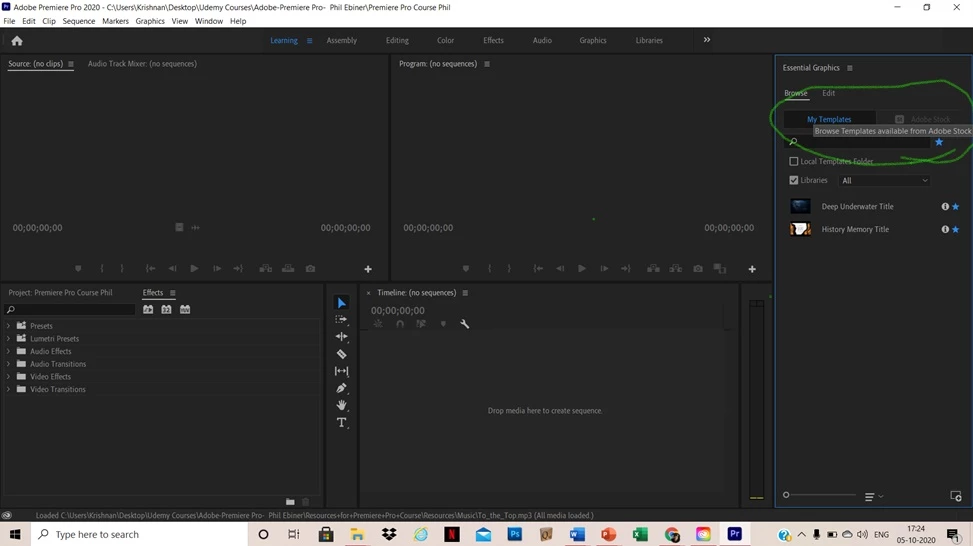The width and height of the screenshot is (973, 546).
Task: Toggle favorite star on Deep Underwater Title
Action: (x=956, y=207)
